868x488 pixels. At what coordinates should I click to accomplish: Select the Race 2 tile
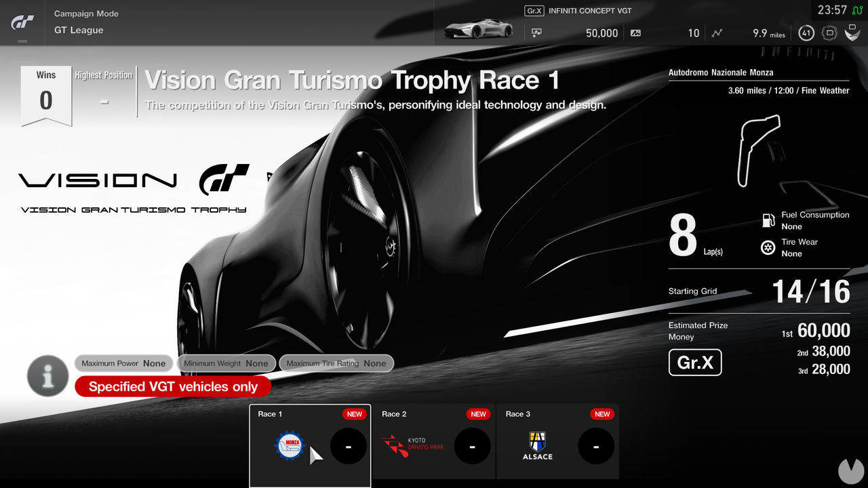(x=434, y=442)
